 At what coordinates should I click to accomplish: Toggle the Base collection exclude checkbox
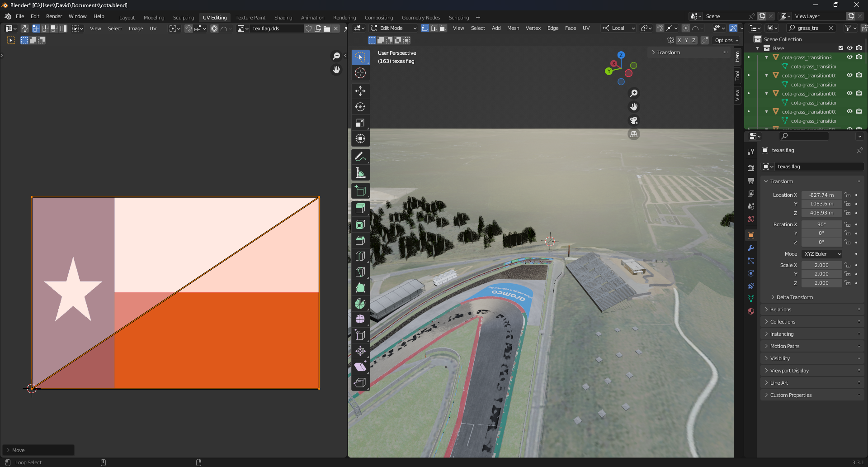[841, 48]
